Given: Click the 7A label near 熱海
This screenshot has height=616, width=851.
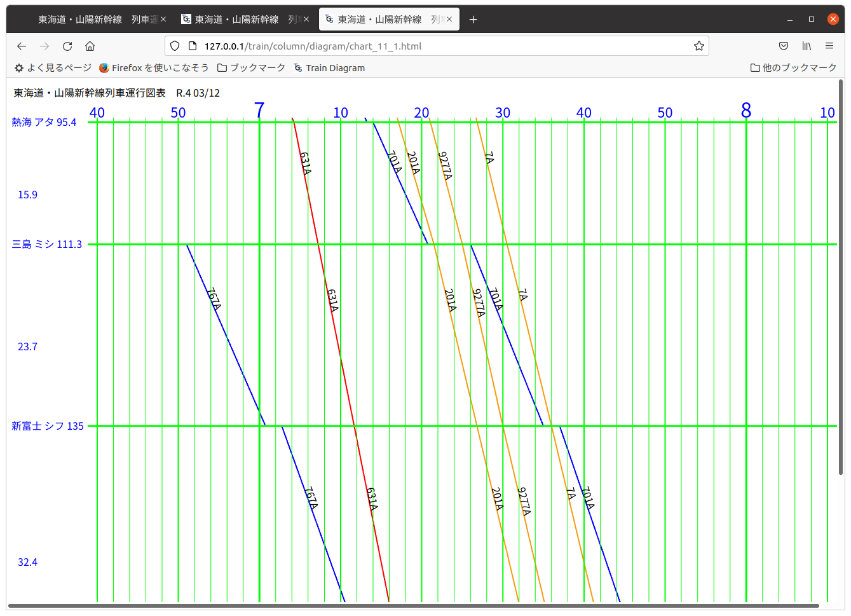Looking at the screenshot, I should (489, 158).
